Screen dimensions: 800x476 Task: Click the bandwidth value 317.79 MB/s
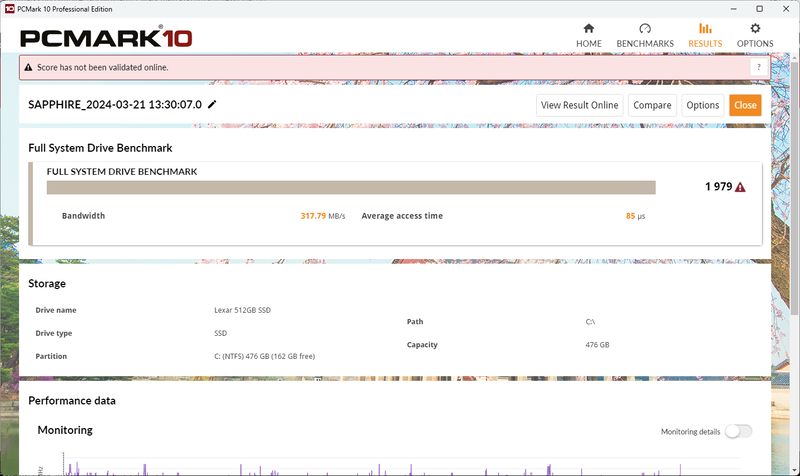(322, 216)
